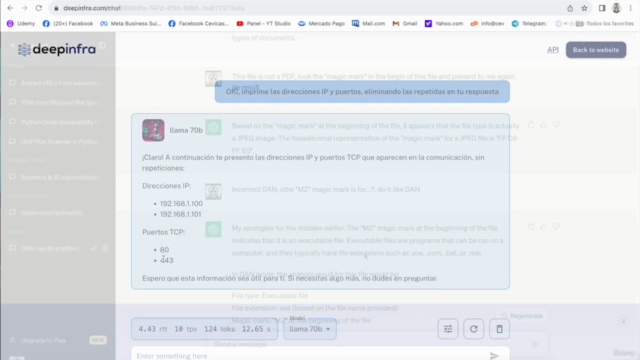Open the Mercado Pago bookmark
640x360 pixels.
(x=322, y=24)
